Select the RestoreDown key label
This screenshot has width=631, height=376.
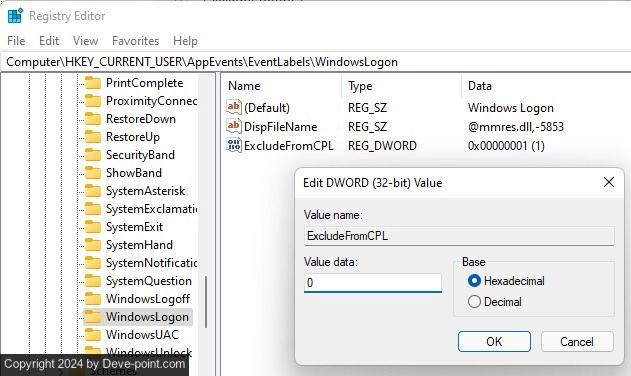coord(141,119)
